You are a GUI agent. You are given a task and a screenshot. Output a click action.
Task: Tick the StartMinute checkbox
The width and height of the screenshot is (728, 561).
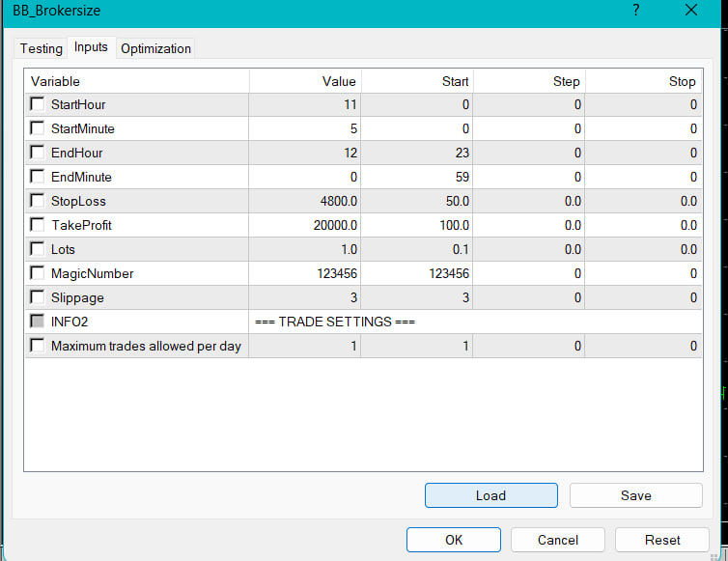click(x=38, y=128)
